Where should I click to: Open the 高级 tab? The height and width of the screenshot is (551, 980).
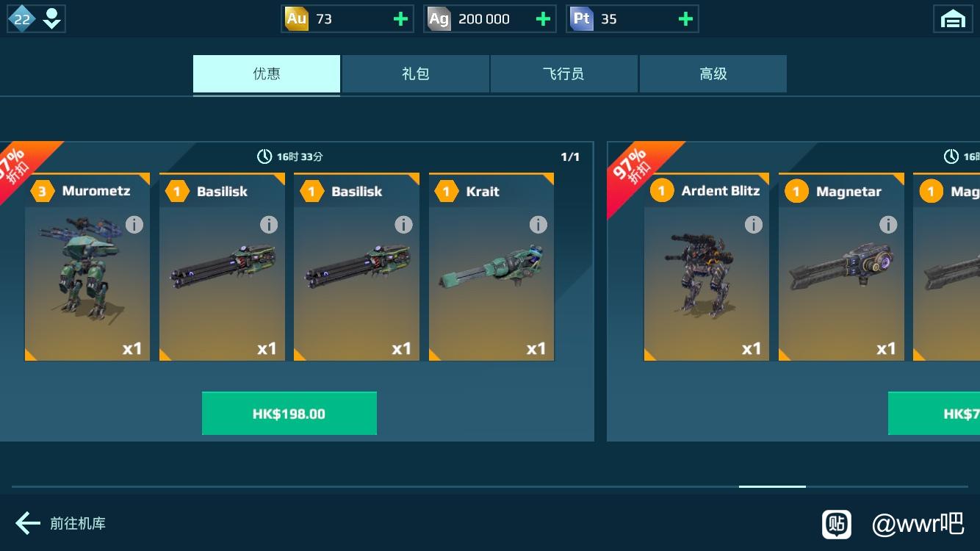tap(713, 73)
